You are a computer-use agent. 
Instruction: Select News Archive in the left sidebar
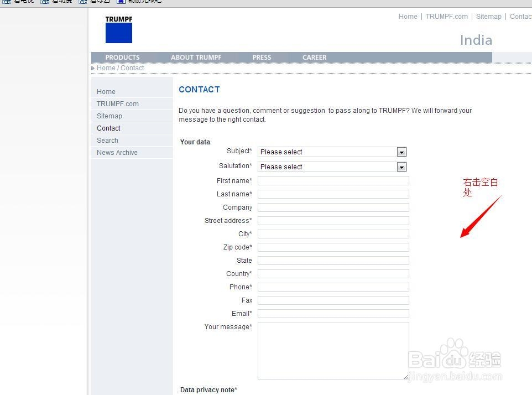[x=117, y=153]
